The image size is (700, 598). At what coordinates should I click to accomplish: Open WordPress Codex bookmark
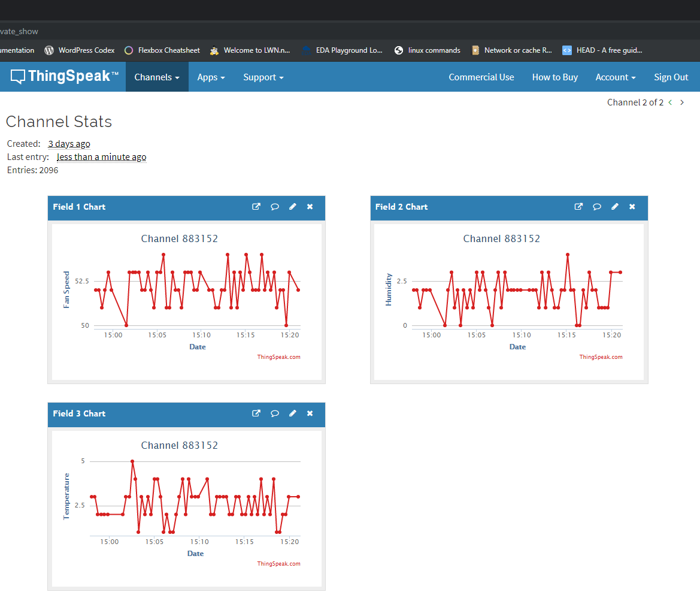[x=80, y=50]
